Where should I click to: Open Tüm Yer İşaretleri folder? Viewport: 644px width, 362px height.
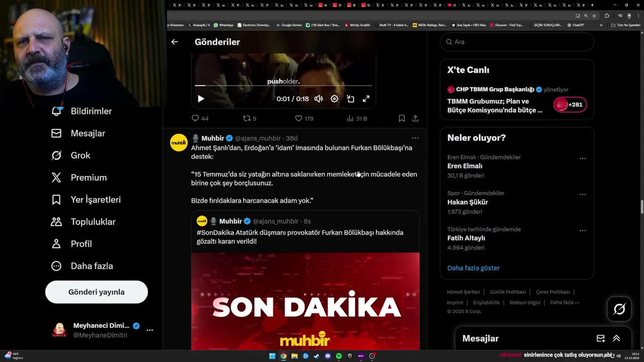(x=625, y=25)
